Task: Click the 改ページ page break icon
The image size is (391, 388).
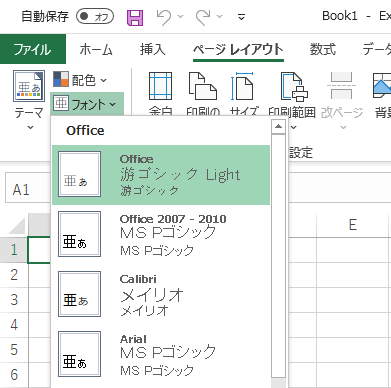Action: click(x=342, y=86)
